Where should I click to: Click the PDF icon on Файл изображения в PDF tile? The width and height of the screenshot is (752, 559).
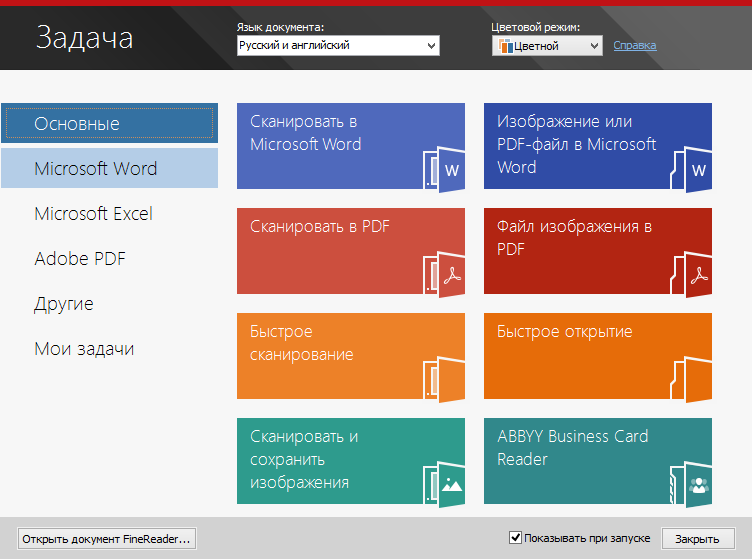point(691,274)
